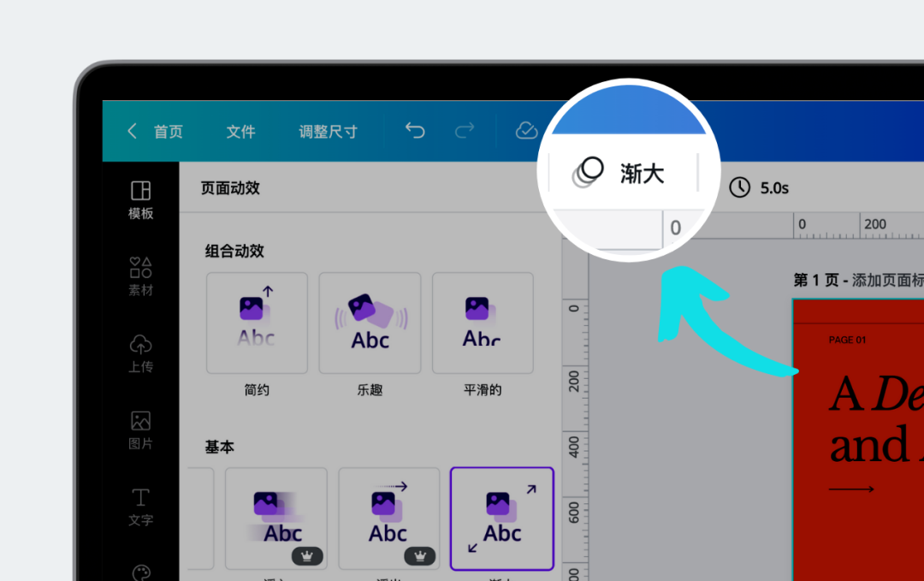Viewport: 924px width, 581px height.
Task: Click the 基本 section heading
Action: (220, 448)
